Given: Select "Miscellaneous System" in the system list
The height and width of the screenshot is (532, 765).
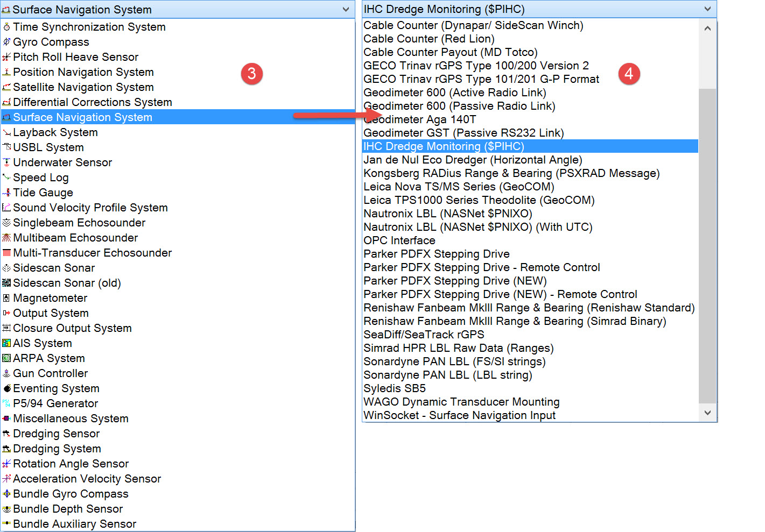Looking at the screenshot, I should click(71, 418).
